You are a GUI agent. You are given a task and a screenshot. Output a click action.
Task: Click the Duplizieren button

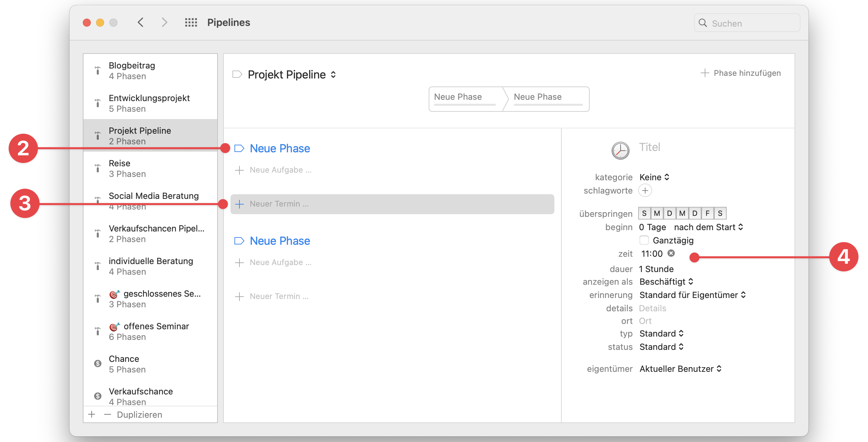139,415
